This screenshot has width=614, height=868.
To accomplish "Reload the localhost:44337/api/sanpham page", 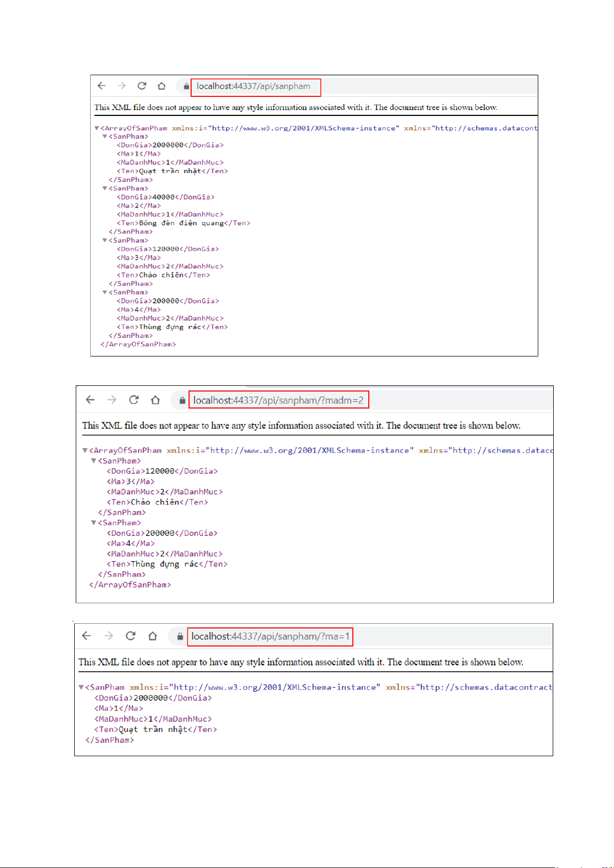I will pos(142,86).
